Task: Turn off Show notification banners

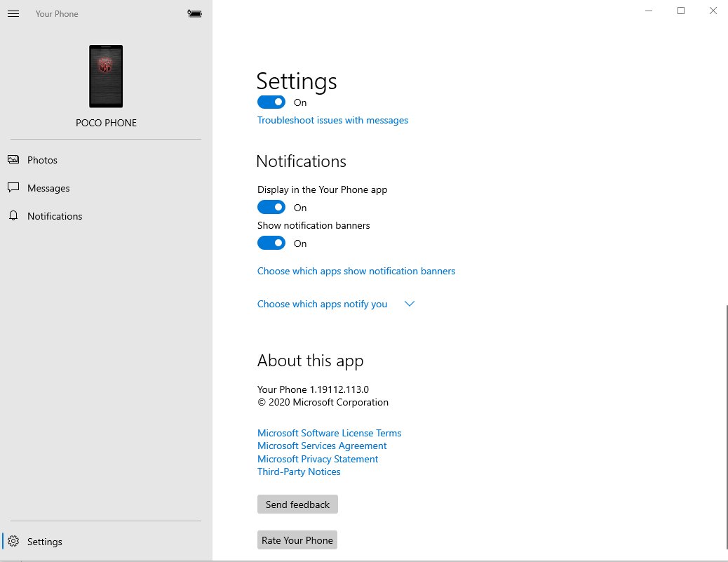Action: click(x=271, y=243)
